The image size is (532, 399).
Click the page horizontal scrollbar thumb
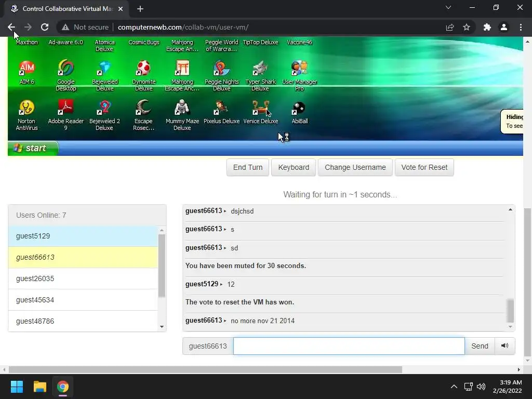click(x=205, y=369)
